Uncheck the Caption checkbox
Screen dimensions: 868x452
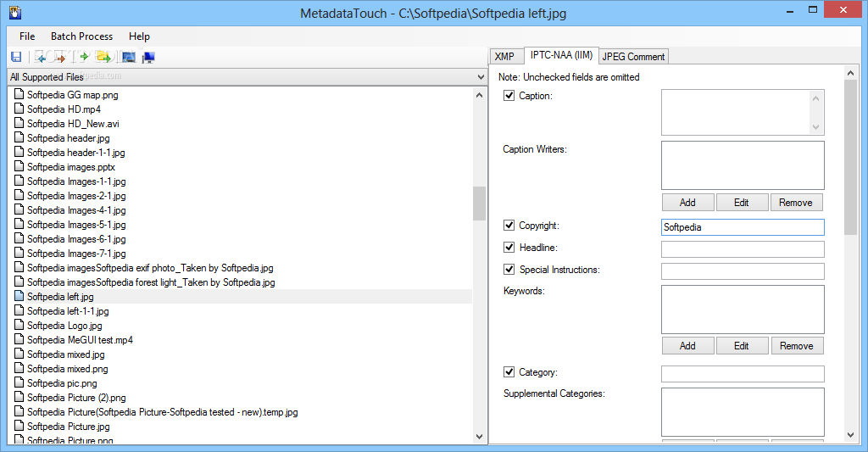coord(509,95)
